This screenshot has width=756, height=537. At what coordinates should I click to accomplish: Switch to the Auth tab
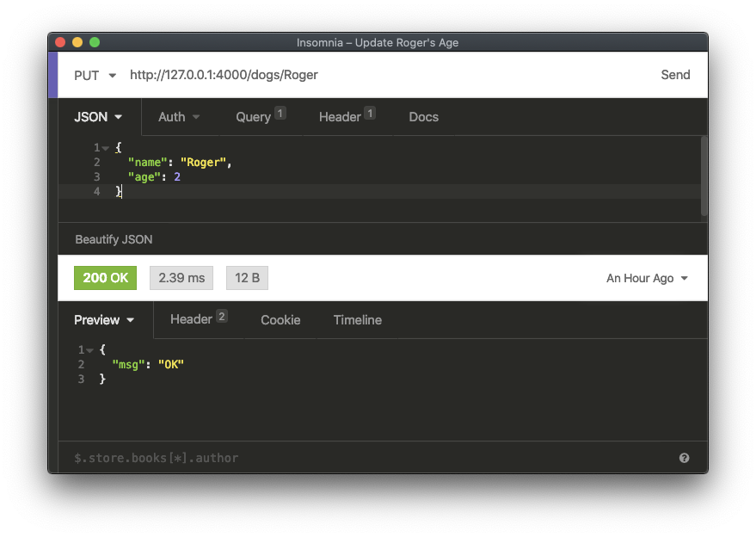click(178, 117)
